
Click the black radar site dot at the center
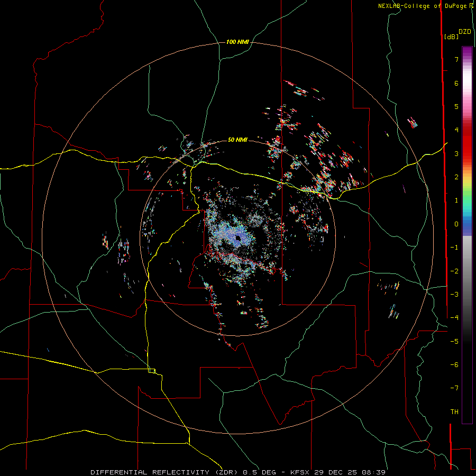pos(238,237)
